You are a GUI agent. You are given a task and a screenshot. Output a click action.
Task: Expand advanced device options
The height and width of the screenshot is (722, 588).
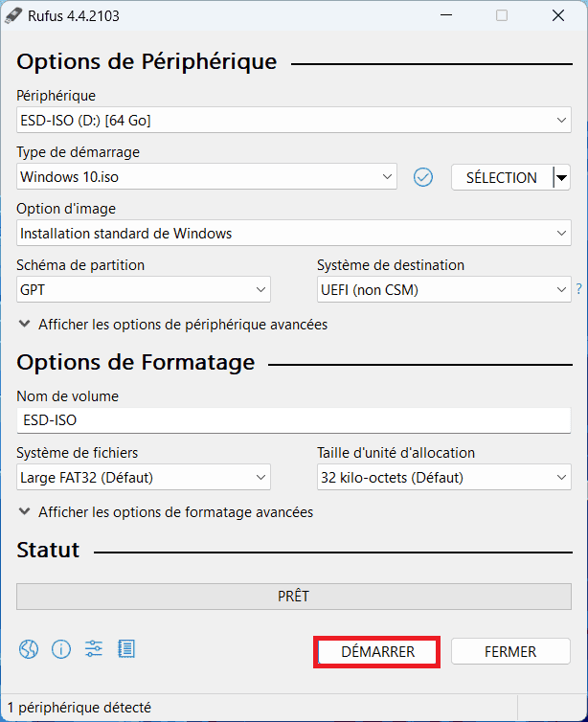(172, 325)
